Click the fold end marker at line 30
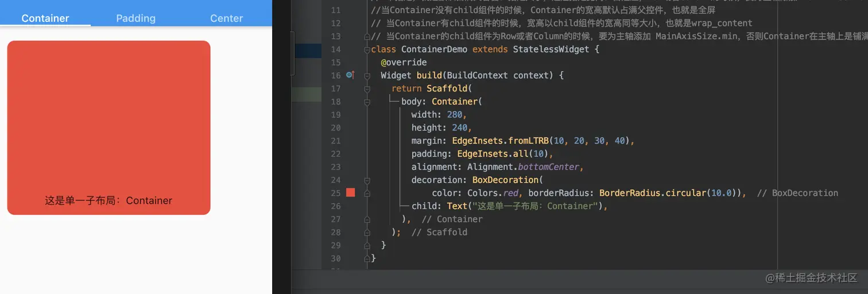 pyautogui.click(x=367, y=258)
